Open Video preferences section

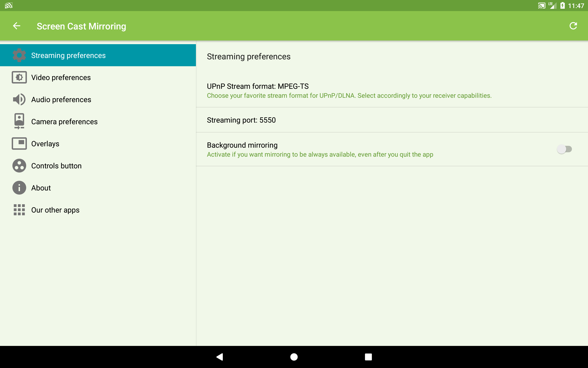98,78
